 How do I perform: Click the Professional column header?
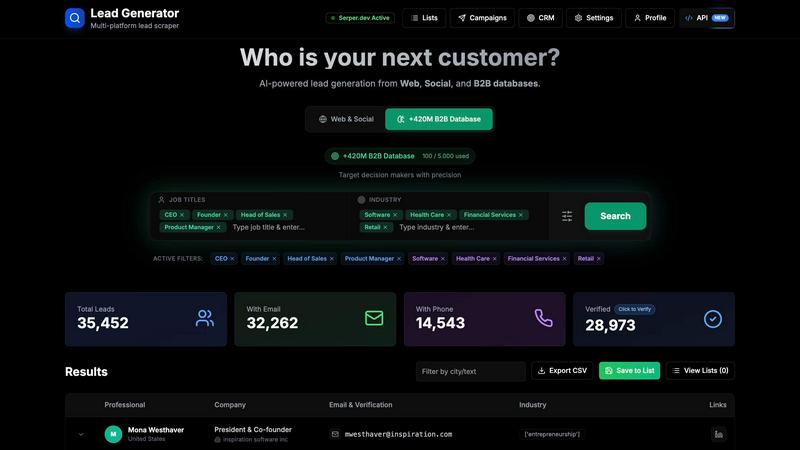point(124,405)
